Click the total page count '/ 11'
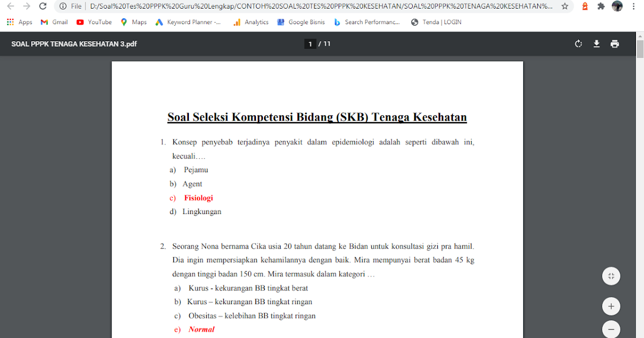Screen dimensions: 644x338 pyautogui.click(x=325, y=44)
